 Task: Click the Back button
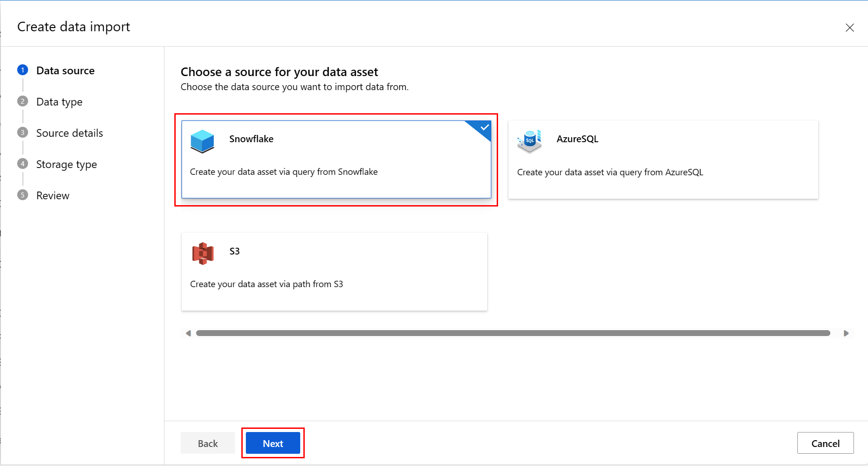point(208,443)
